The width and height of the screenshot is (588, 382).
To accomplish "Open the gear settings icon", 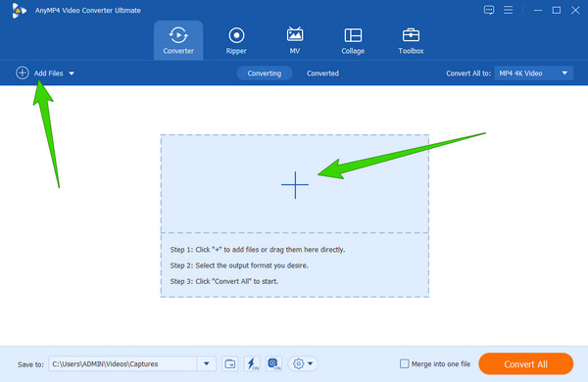I will click(299, 363).
